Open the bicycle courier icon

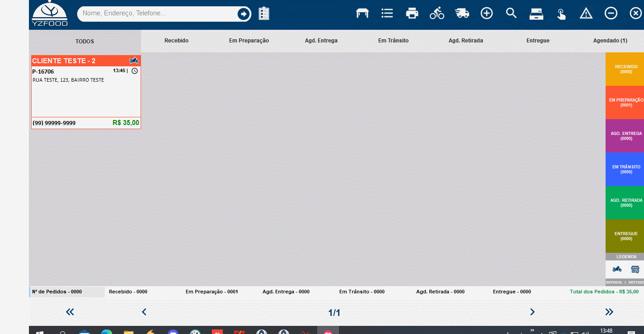[x=437, y=14]
